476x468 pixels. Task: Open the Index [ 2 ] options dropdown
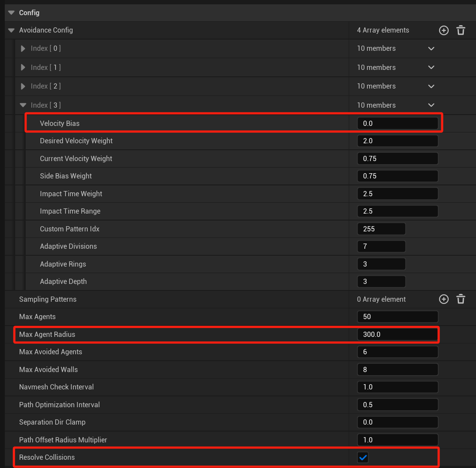(x=431, y=86)
